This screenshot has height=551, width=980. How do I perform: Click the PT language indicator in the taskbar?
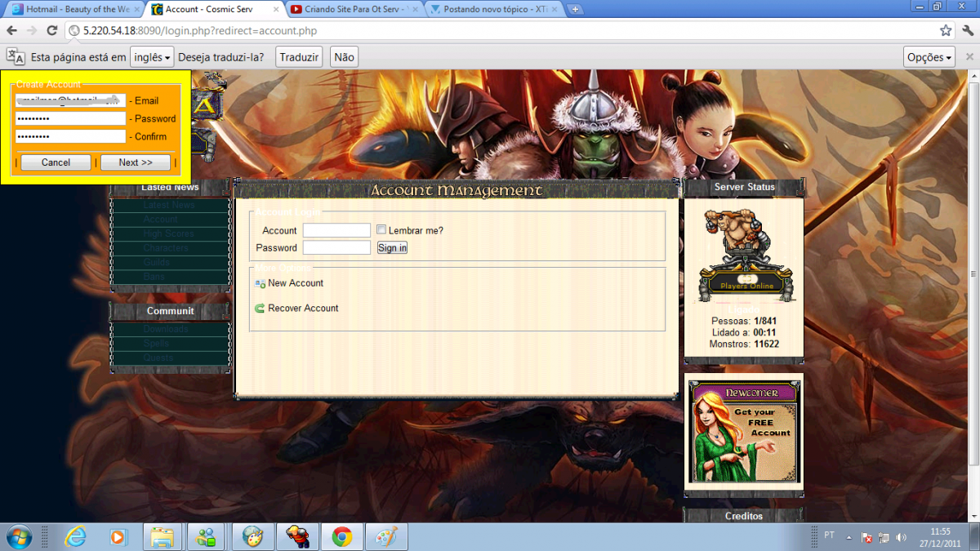click(x=829, y=535)
